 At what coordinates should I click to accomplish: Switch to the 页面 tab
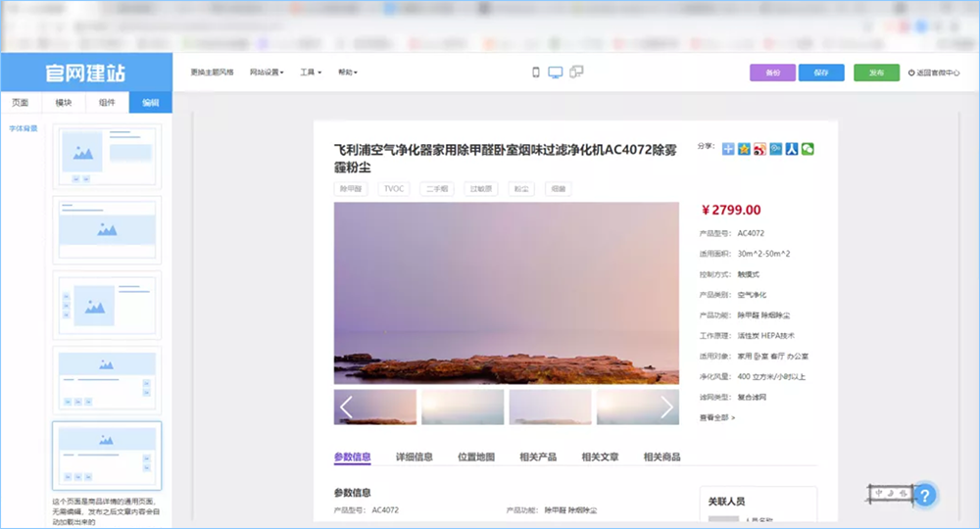[21, 103]
